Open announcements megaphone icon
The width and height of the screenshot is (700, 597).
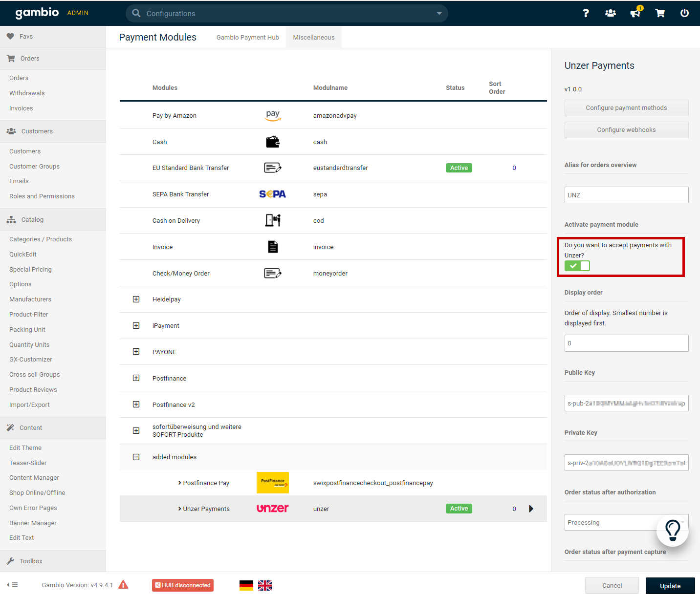point(635,13)
